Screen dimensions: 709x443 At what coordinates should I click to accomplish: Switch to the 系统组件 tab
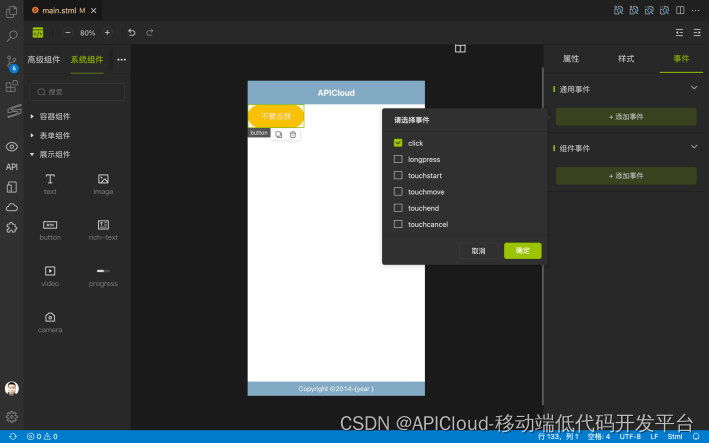(87, 60)
